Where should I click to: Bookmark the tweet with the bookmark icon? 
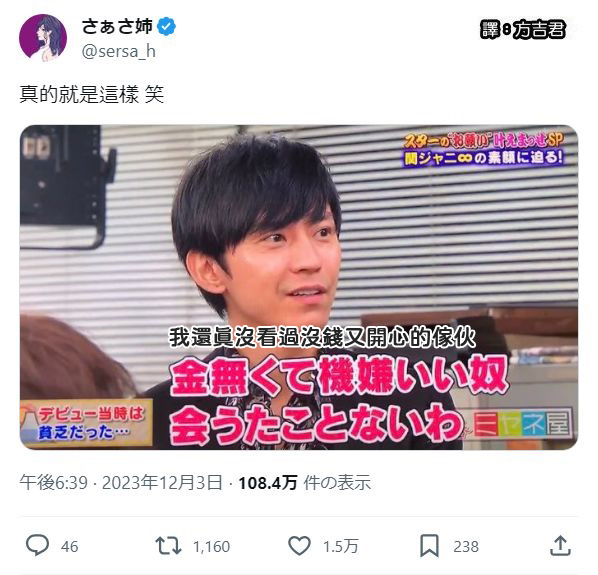tap(429, 546)
